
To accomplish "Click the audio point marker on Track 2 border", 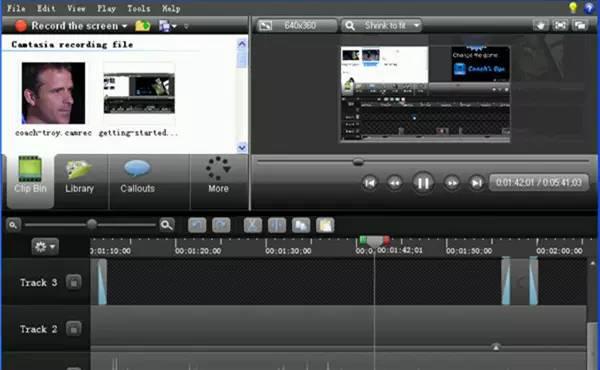I will pyautogui.click(x=496, y=347).
